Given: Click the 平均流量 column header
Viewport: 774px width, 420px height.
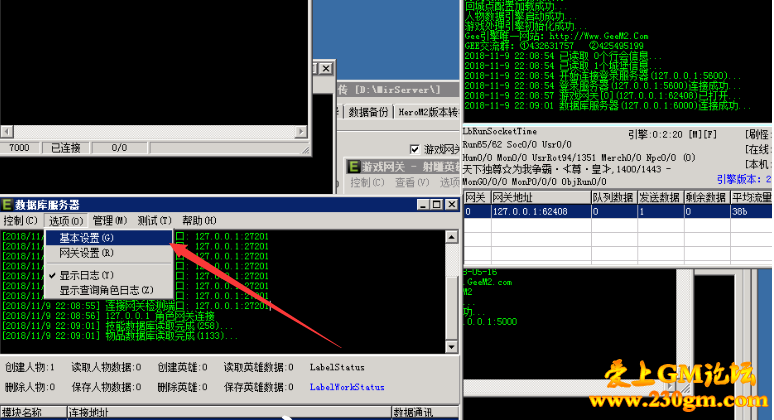Looking at the screenshot, I should click(751, 197).
